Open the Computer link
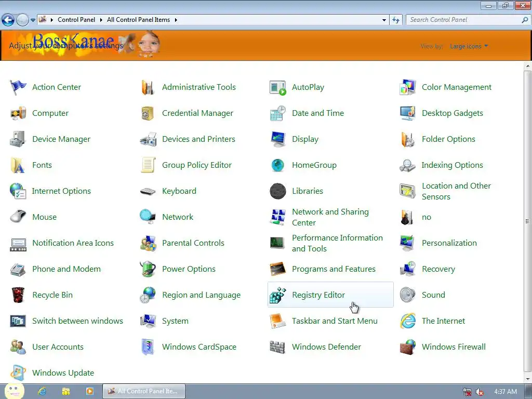The width and height of the screenshot is (532, 399). (x=50, y=113)
